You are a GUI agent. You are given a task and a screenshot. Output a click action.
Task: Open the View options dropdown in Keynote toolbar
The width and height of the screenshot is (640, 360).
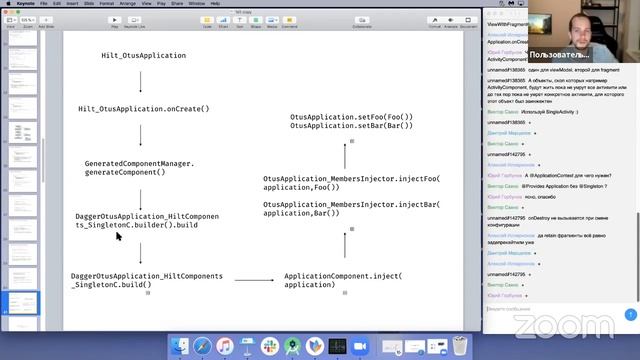pos(11,20)
